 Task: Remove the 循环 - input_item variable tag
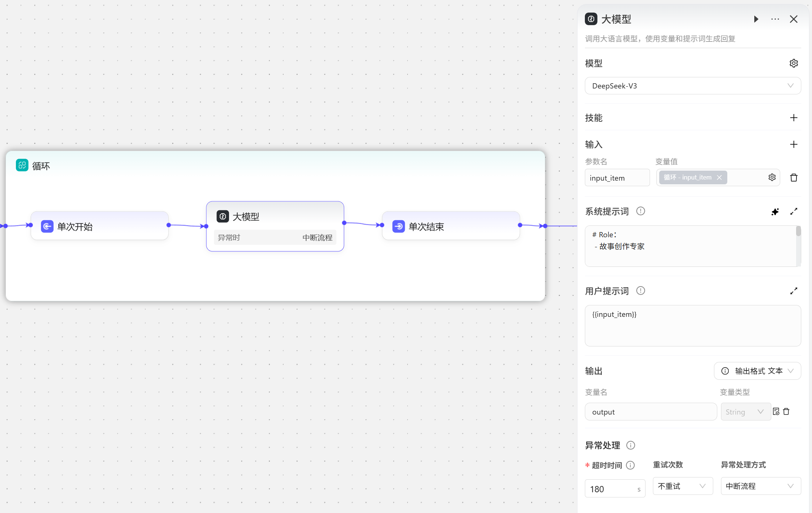click(719, 177)
